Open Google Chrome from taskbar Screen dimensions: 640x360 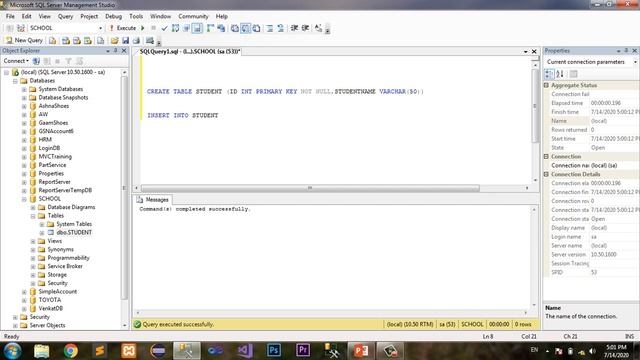pos(71,351)
